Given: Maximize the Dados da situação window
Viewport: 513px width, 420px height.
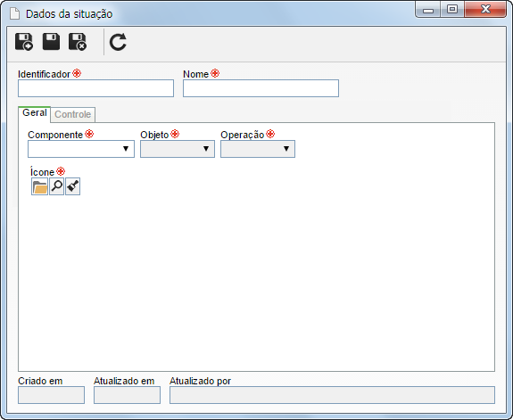Looking at the screenshot, I should (452, 9).
